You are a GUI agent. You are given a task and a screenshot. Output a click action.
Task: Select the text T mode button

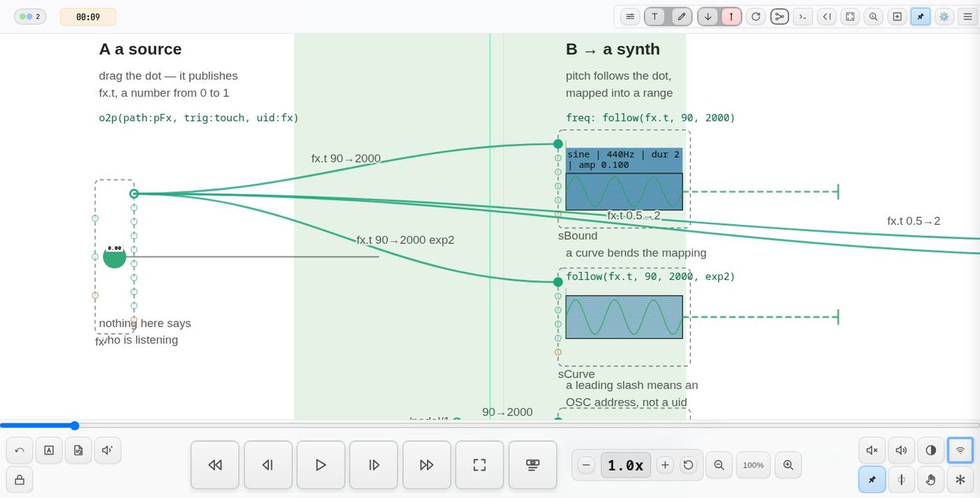(654, 17)
